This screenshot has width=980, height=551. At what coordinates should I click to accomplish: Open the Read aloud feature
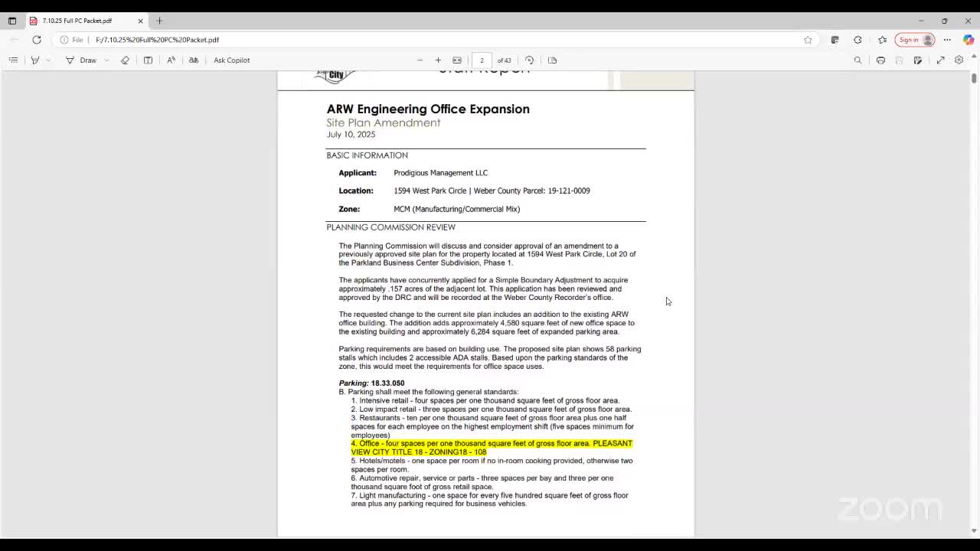(171, 60)
